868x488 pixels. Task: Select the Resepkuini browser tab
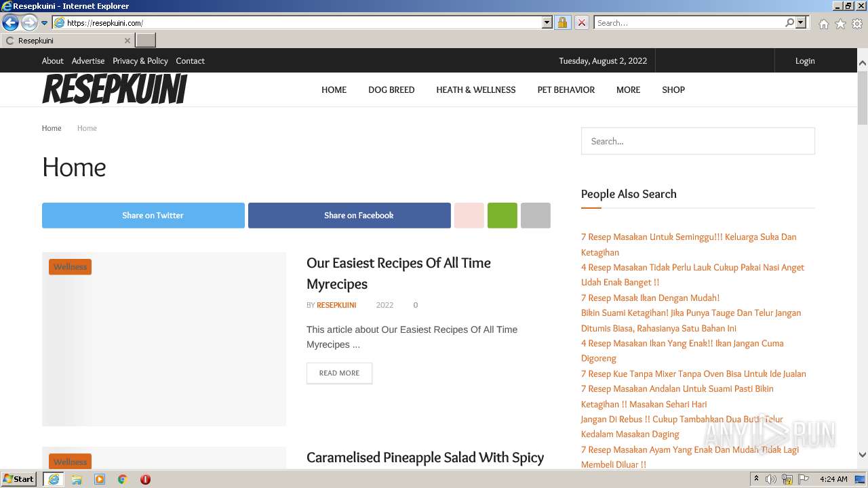[67, 41]
